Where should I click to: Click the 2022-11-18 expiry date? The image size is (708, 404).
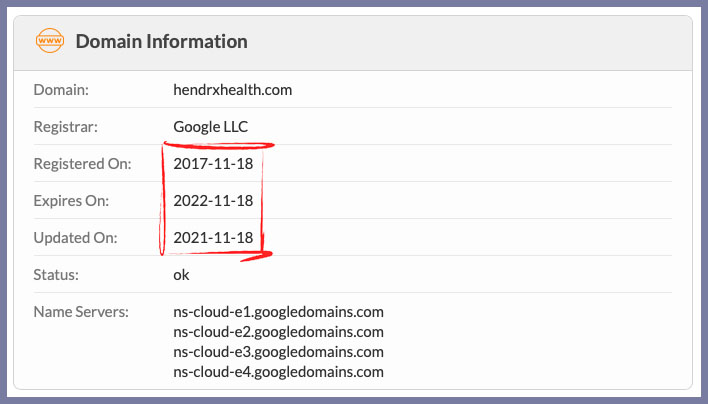pos(213,200)
